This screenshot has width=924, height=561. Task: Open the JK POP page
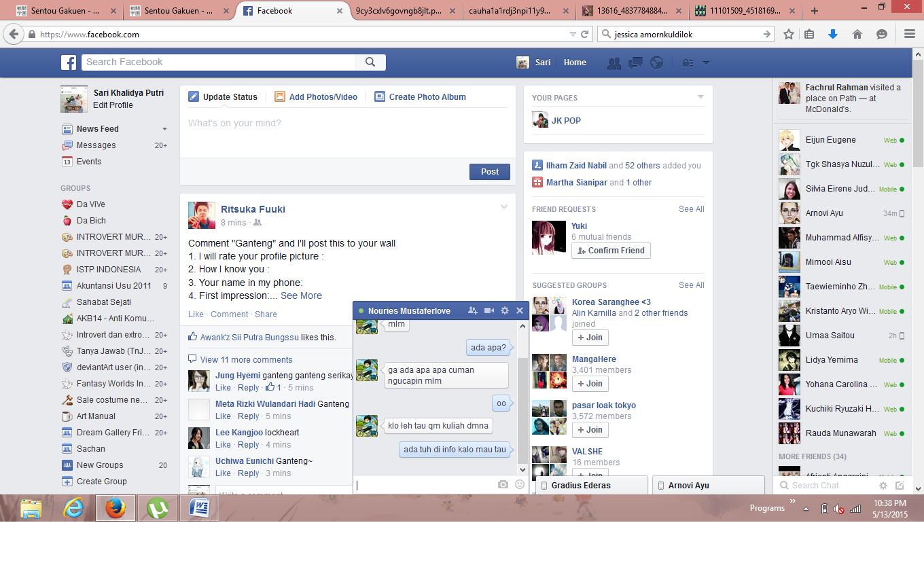tap(566, 121)
